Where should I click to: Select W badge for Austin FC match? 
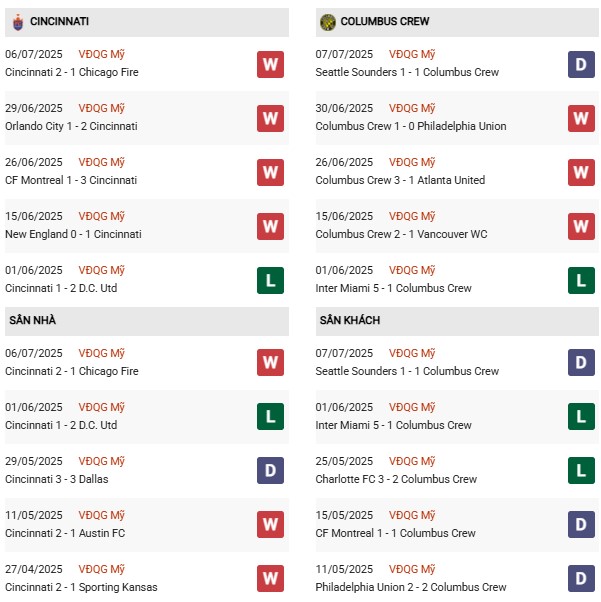[x=270, y=524]
